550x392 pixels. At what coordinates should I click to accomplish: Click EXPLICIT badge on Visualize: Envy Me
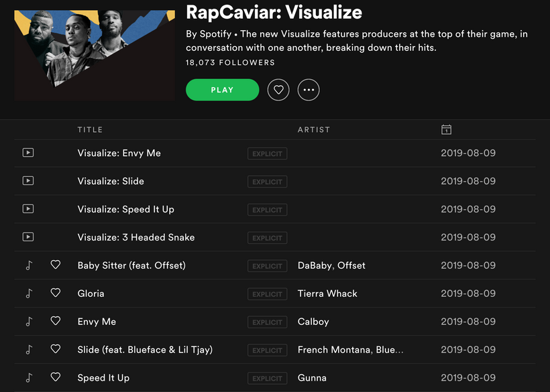[267, 153]
